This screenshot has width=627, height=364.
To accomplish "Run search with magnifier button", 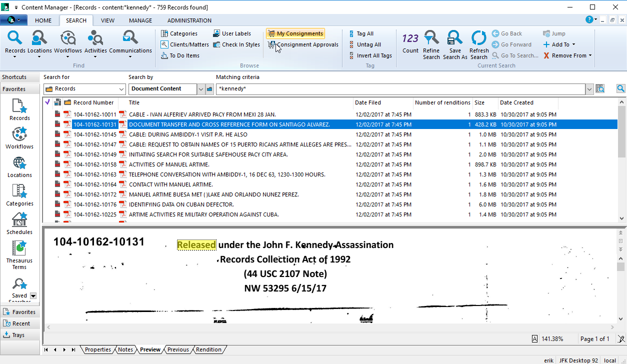I will coord(620,88).
